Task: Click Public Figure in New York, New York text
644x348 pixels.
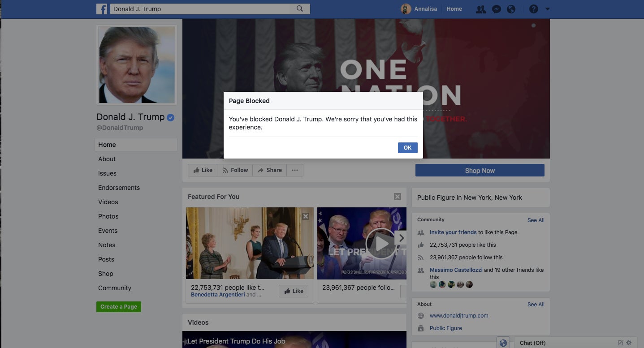Action: tap(470, 198)
